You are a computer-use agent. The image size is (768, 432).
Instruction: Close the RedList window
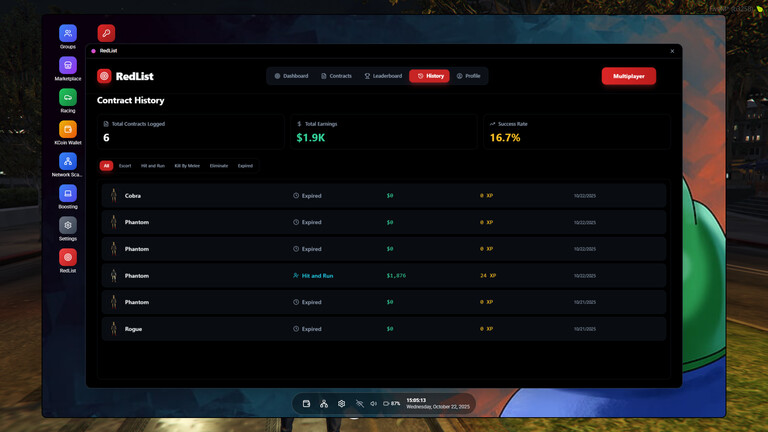[x=672, y=51]
